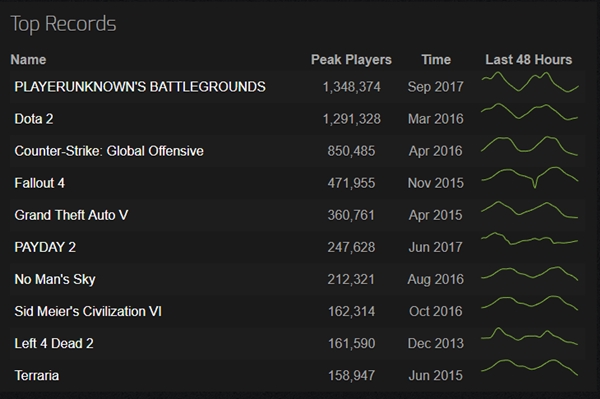Viewport: 600px width, 399px height.
Task: Open Sid Meier's Civilization VI link
Action: 88,311
